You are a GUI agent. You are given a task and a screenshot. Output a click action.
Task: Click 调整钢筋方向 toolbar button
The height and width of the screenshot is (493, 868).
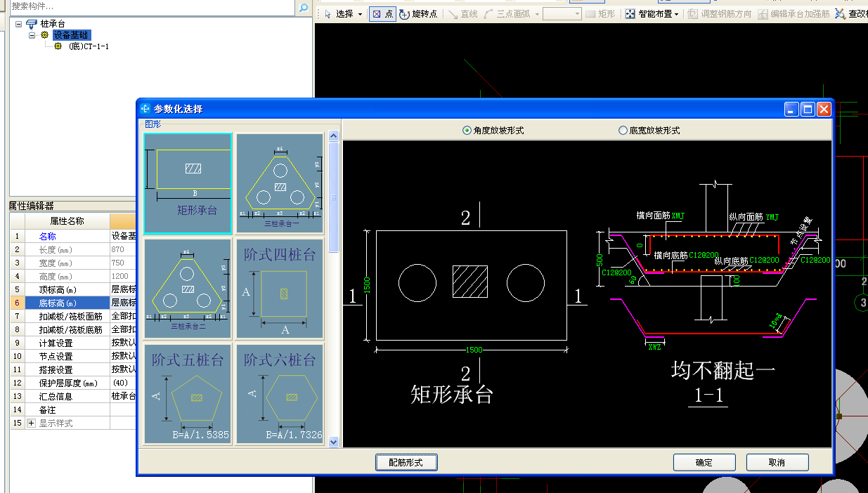click(720, 13)
